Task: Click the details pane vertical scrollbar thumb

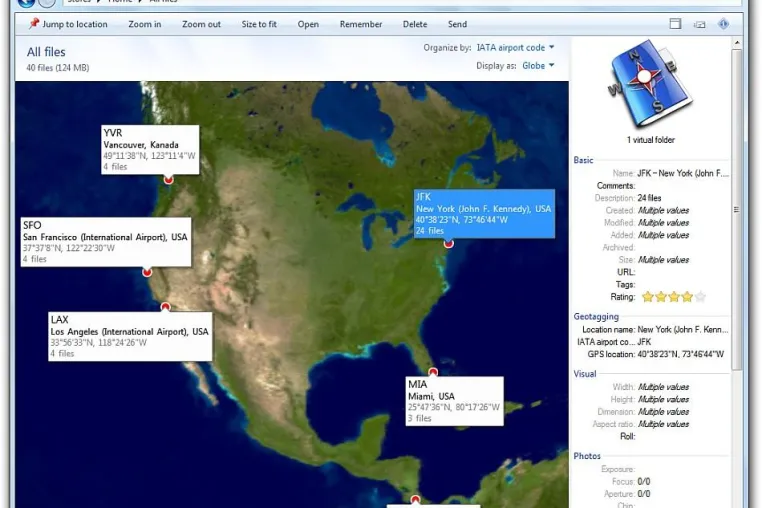Action: (737, 209)
